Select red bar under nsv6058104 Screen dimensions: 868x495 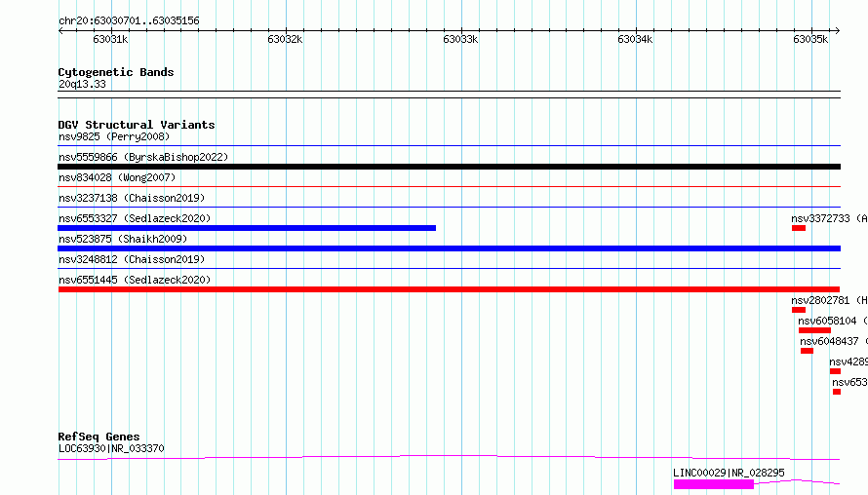pos(815,330)
